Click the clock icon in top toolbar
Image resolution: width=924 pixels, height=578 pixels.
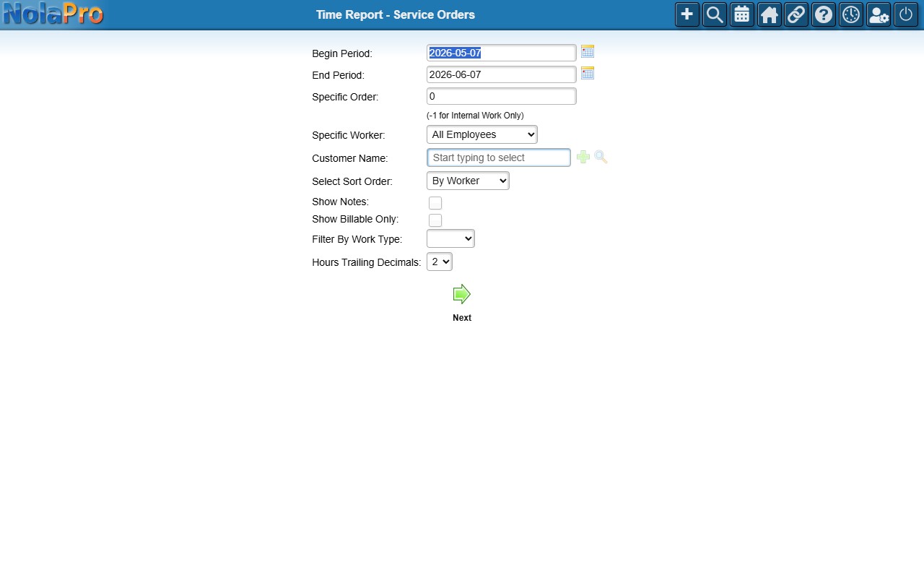(x=851, y=14)
